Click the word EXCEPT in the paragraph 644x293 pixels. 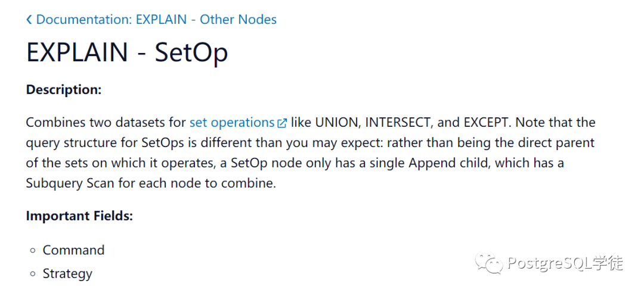pyautogui.click(x=487, y=123)
